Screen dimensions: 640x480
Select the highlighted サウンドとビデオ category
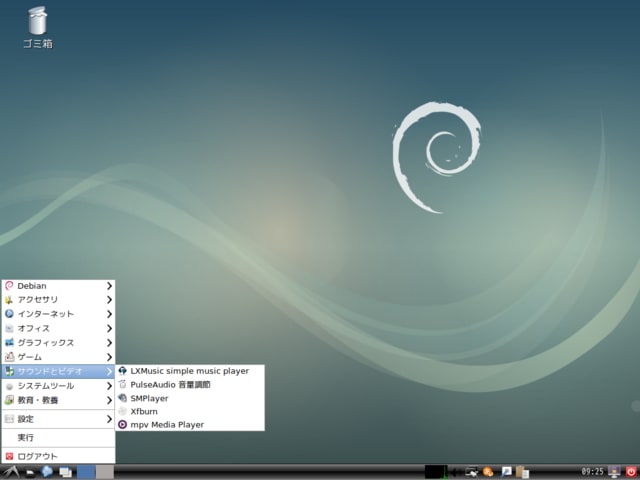click(58, 371)
